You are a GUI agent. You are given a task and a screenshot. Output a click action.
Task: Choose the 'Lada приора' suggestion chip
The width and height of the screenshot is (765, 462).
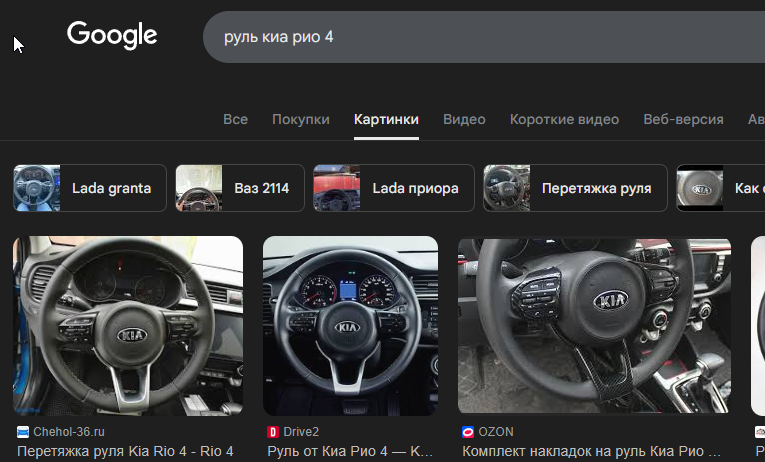[x=394, y=188]
